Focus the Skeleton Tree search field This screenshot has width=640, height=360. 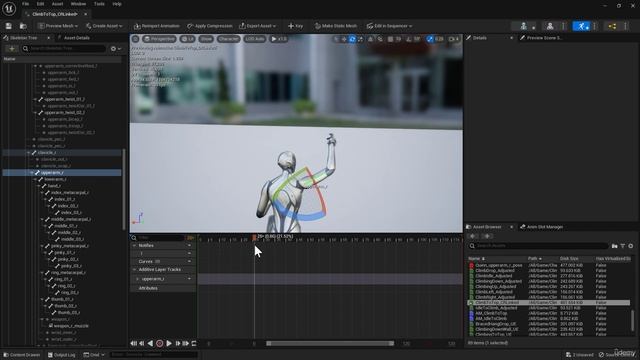pos(64,49)
